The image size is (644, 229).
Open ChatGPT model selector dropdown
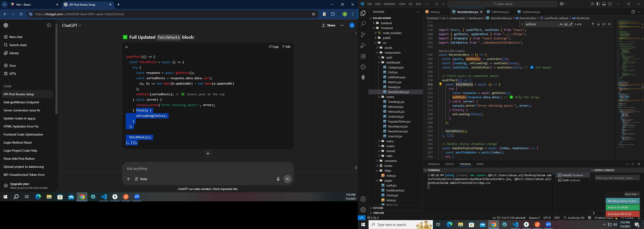(72, 25)
